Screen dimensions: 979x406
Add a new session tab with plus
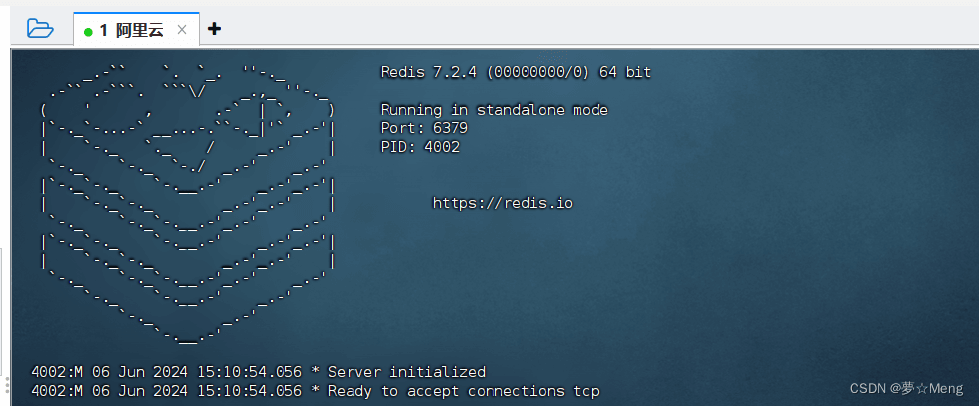pos(214,29)
